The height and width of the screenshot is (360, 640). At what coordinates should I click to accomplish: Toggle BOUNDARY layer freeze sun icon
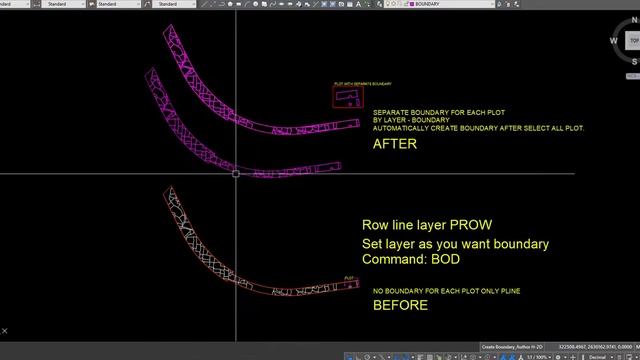[394, 4]
